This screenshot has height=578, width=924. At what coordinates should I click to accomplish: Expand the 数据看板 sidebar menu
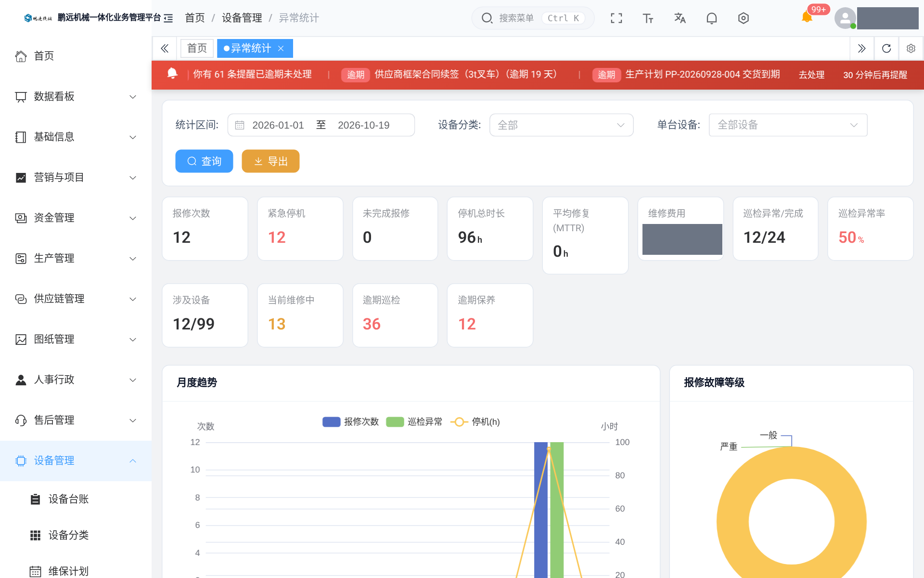[x=76, y=96]
